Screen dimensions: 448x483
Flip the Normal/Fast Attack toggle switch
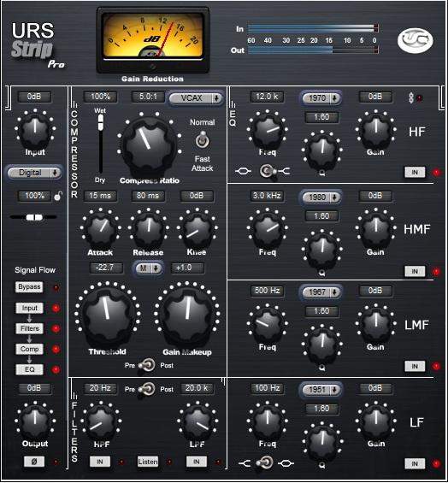pyautogui.click(x=202, y=140)
